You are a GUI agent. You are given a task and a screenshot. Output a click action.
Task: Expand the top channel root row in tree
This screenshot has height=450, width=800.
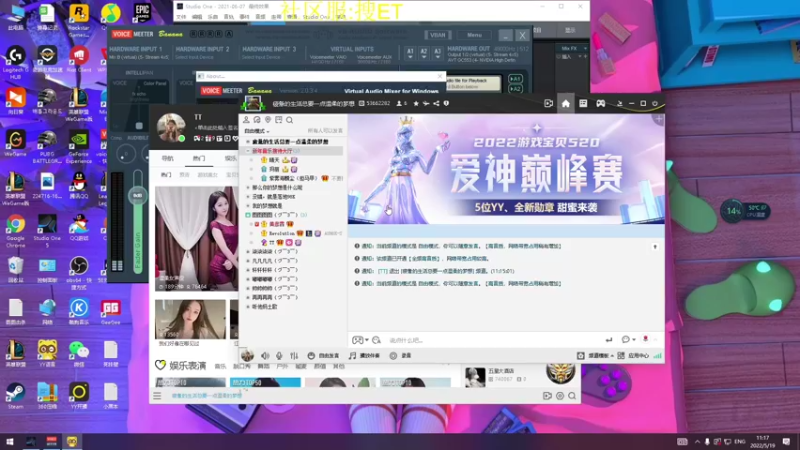click(x=248, y=142)
